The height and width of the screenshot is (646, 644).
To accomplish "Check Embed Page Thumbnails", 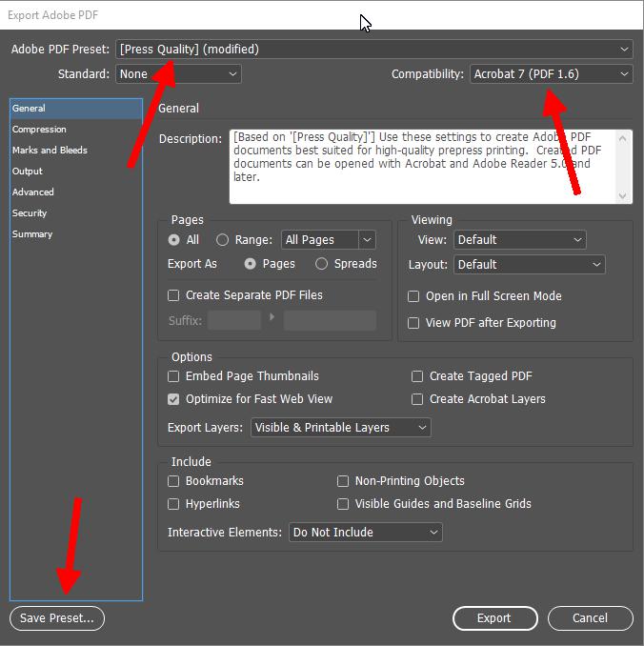I will [173, 376].
